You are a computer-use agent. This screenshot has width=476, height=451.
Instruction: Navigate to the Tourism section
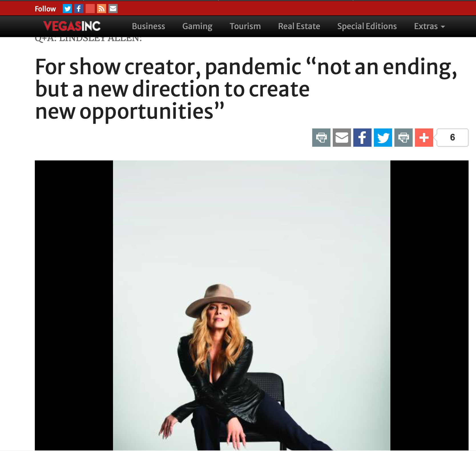pos(245,26)
